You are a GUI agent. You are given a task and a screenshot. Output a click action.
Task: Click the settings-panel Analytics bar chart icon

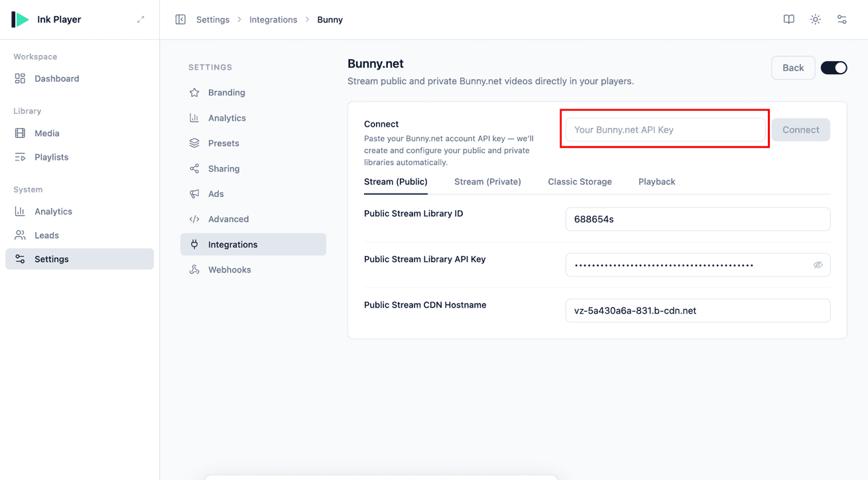(x=194, y=118)
